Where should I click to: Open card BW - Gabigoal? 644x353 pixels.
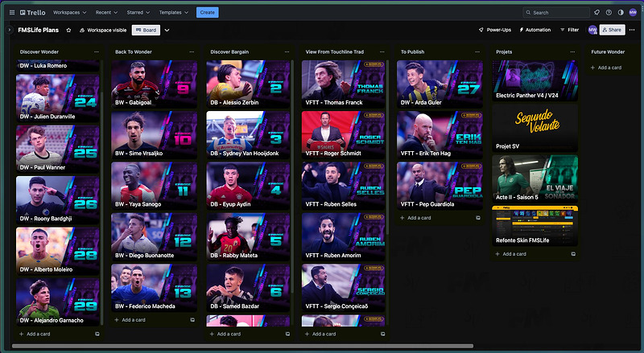pos(154,84)
